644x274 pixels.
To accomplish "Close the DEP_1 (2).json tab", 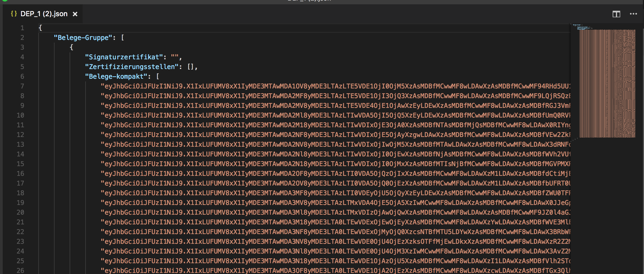I will coord(75,14).
